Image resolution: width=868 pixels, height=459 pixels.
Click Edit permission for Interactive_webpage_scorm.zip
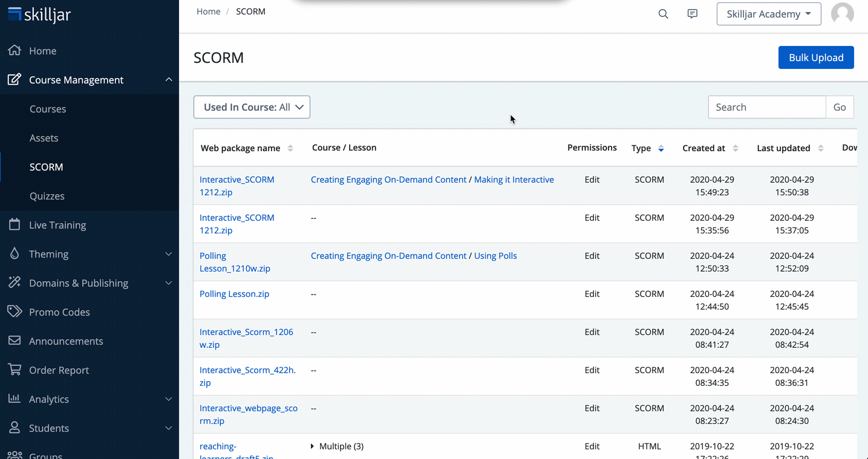click(x=592, y=408)
